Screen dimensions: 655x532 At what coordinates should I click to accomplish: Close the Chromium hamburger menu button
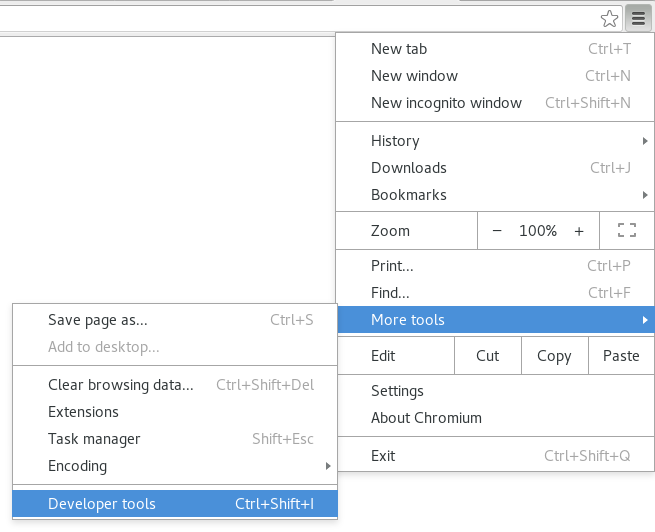(638, 18)
